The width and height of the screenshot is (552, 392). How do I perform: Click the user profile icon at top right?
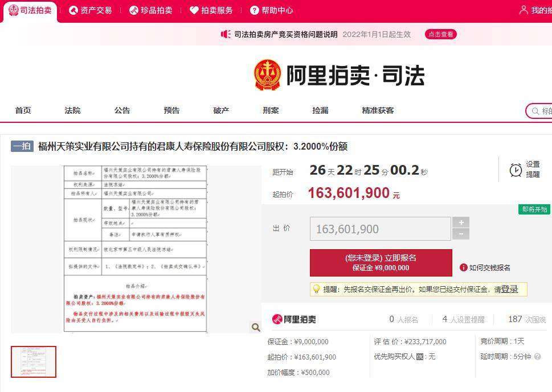click(524, 10)
